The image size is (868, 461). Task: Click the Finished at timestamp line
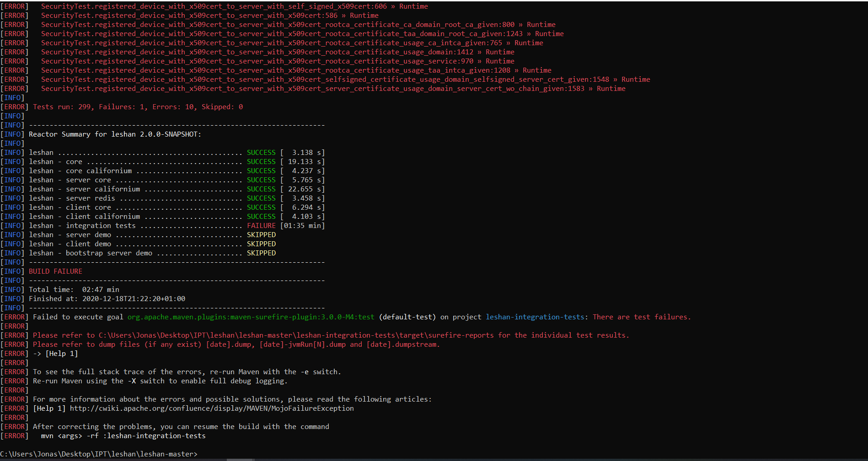107,298
